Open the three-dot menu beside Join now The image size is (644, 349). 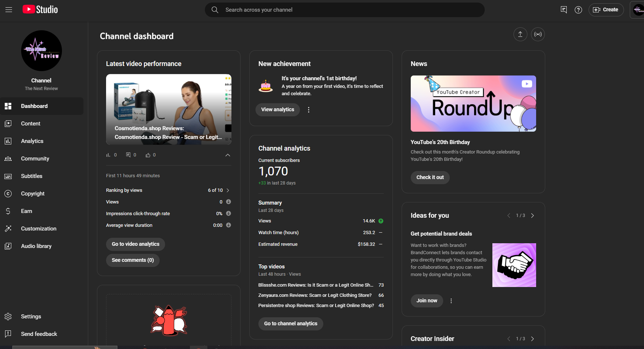coord(451,301)
